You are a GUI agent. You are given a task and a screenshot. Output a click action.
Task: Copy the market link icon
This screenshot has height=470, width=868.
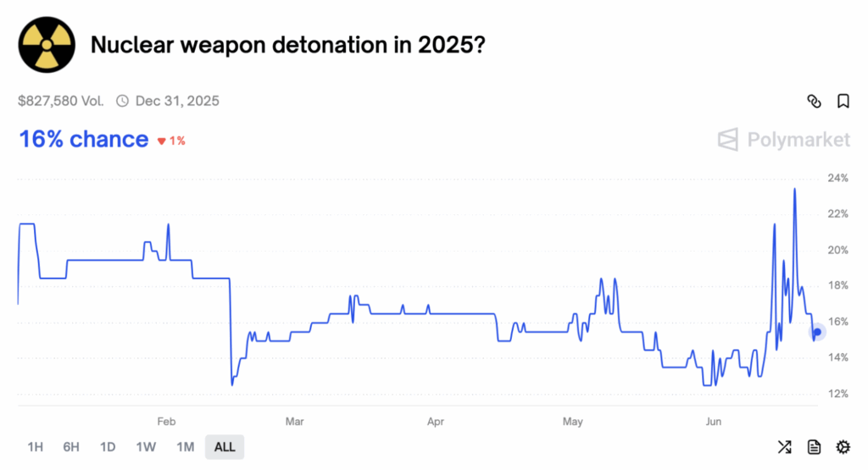(814, 102)
